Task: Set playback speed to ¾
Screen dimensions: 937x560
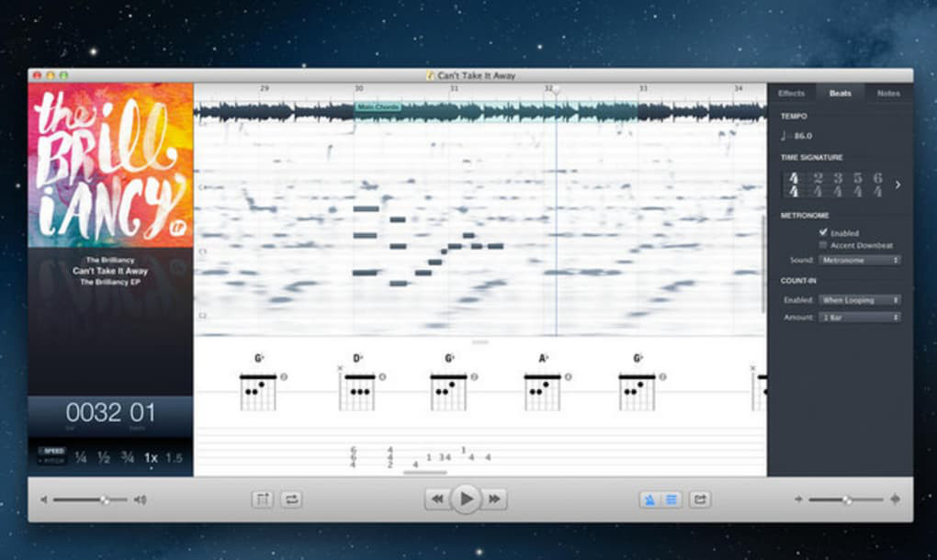Action: tap(128, 458)
